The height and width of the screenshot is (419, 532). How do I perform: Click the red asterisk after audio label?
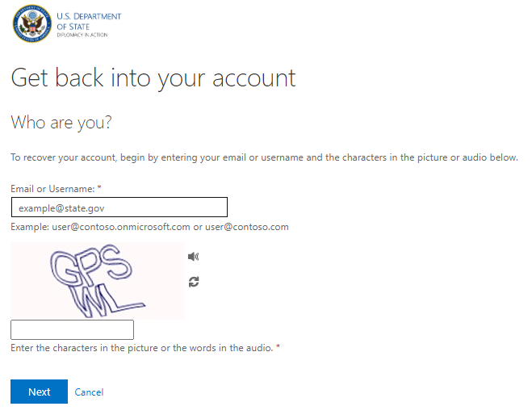point(278,346)
